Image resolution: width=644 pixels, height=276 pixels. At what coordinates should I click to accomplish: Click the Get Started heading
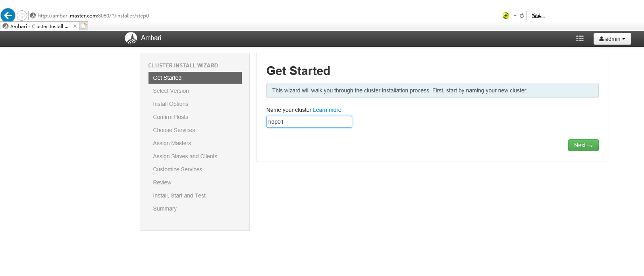[298, 71]
